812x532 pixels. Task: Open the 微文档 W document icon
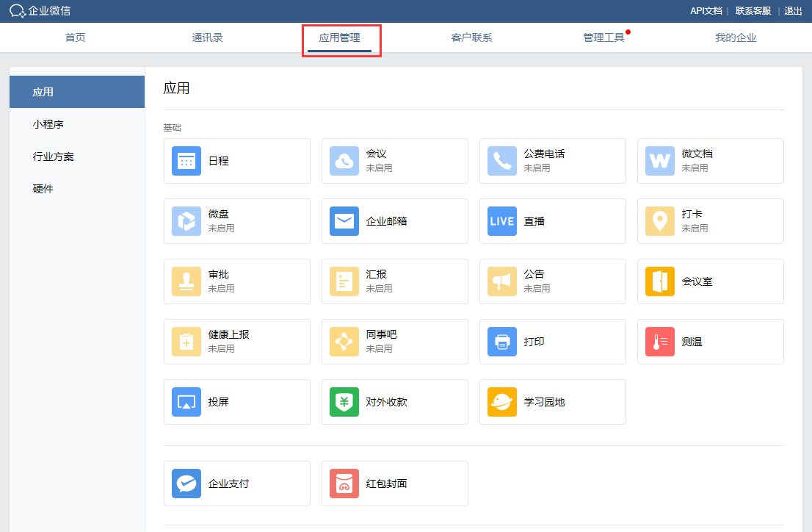(x=660, y=161)
